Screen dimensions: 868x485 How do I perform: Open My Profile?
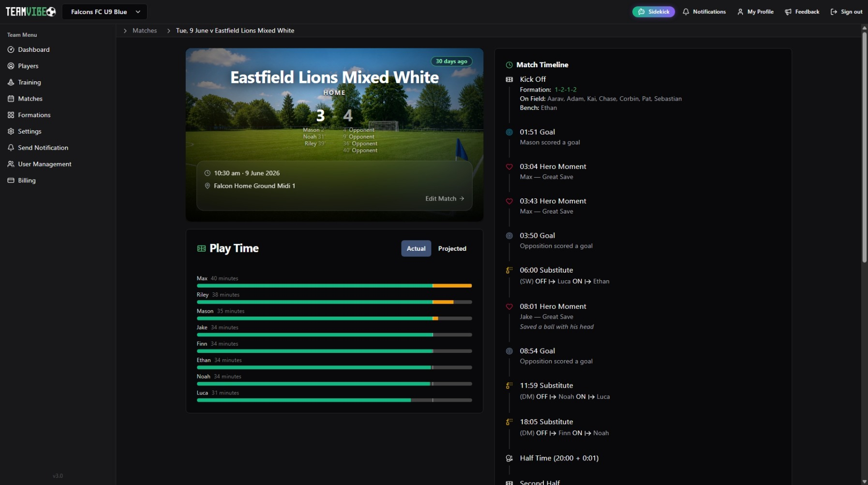(755, 12)
